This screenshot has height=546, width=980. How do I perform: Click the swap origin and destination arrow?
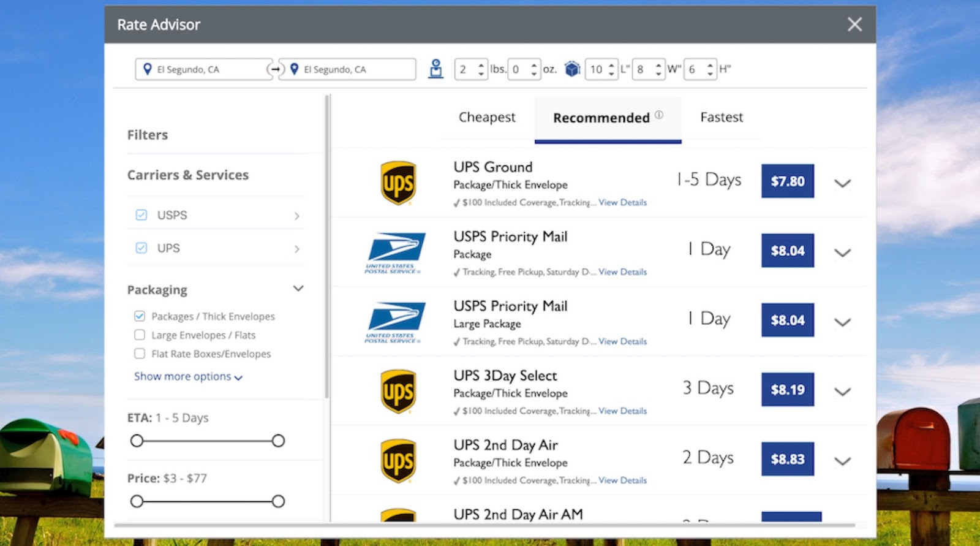(x=276, y=69)
